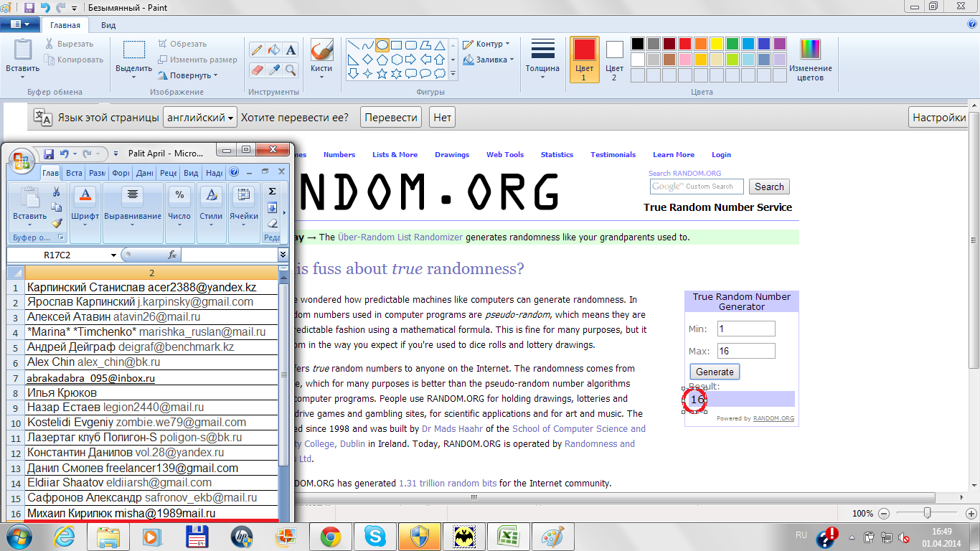This screenshot has width=980, height=551.
Task: Open the Paint file menu dropdown button
Action: pos(20,24)
